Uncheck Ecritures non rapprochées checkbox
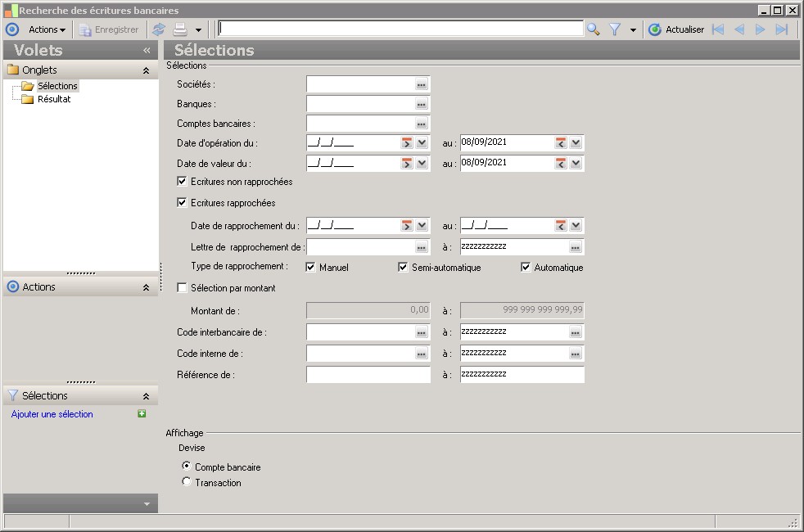 tap(183, 182)
